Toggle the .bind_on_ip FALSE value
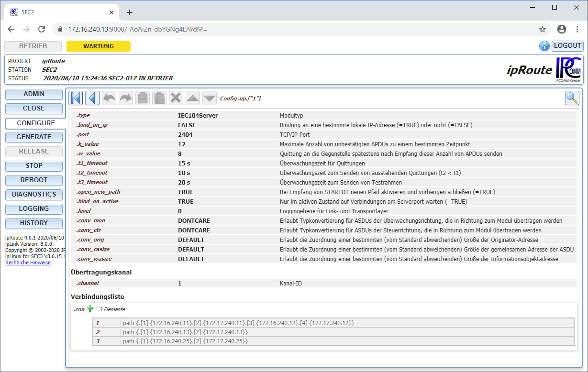Image resolution: width=588 pixels, height=372 pixels. tap(187, 125)
